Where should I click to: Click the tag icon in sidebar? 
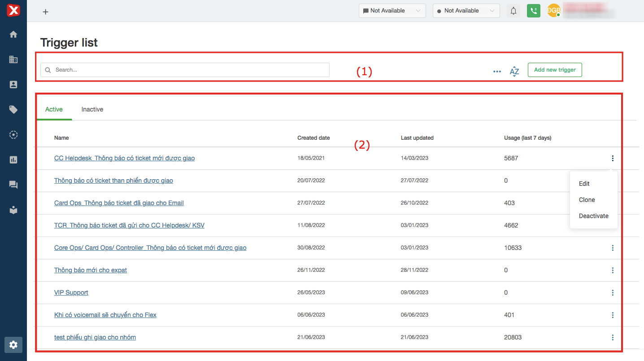tap(13, 110)
